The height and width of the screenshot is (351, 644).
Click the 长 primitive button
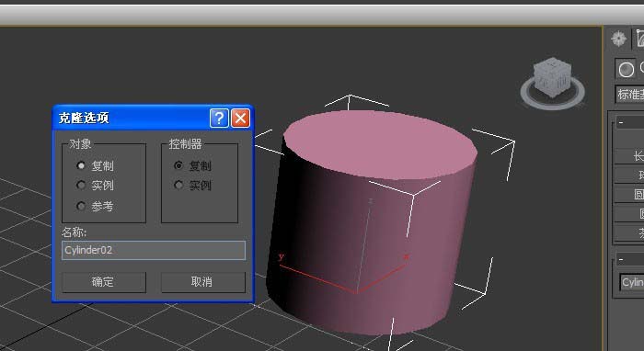coord(629,156)
